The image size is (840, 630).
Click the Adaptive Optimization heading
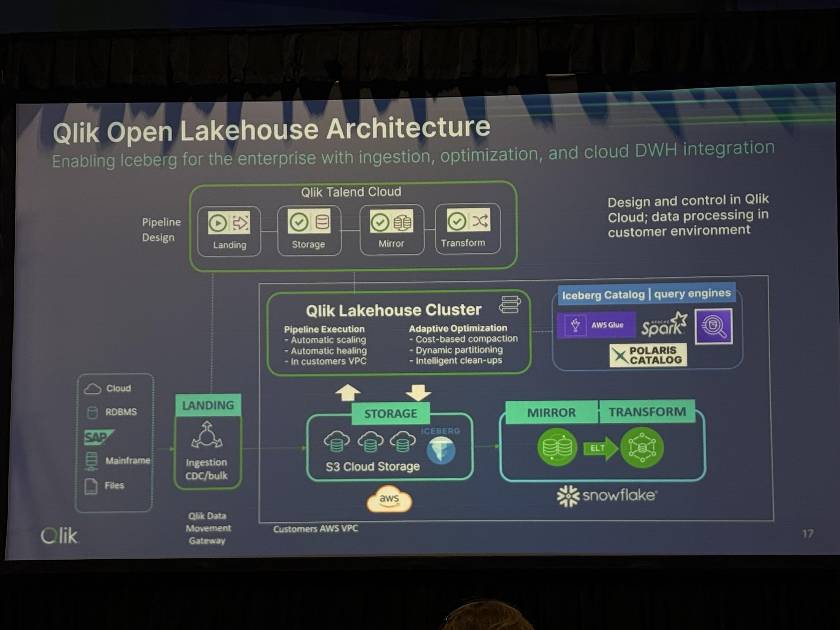(x=458, y=328)
